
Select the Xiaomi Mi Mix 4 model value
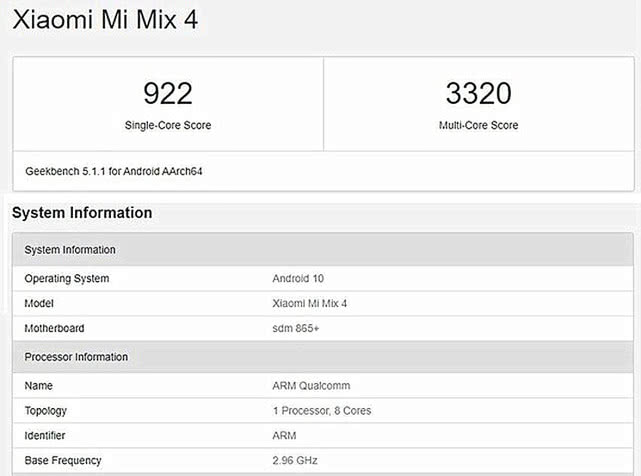(309, 303)
